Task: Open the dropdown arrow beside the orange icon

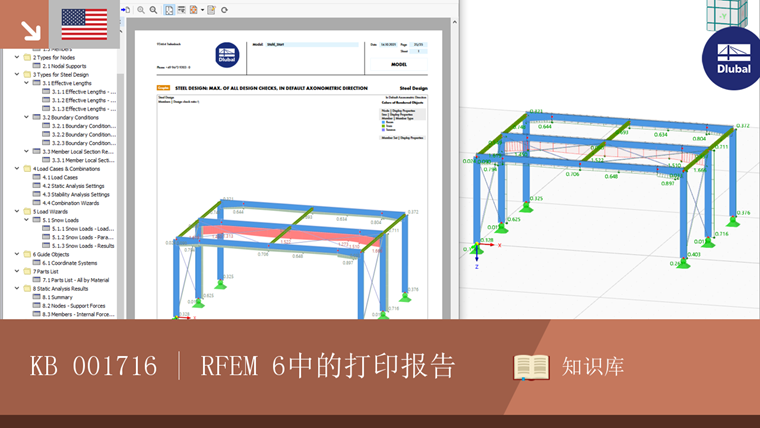Action: [202, 10]
